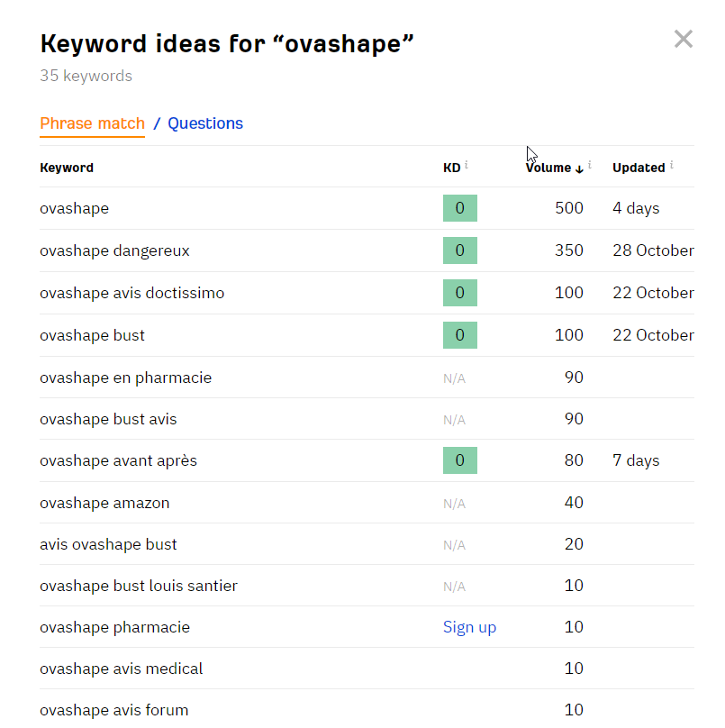Screen dimensions: 725x728
Task: Select the keyword 'ovashape pharmacie'
Action: [x=114, y=627]
